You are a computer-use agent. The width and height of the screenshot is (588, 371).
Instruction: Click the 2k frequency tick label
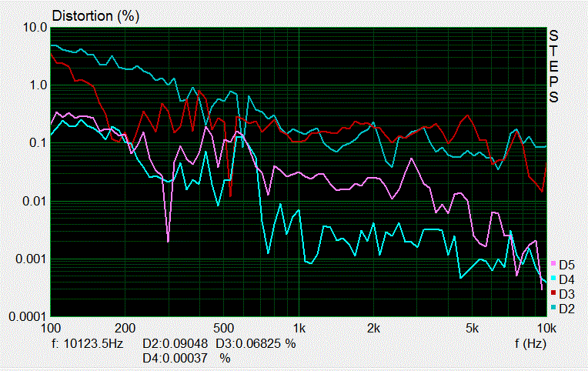(x=373, y=329)
